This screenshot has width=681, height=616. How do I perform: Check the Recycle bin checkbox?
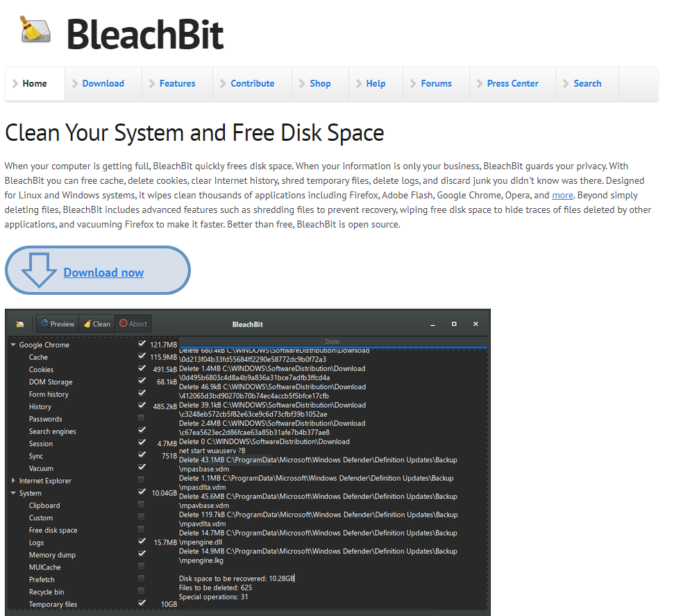pos(141,591)
